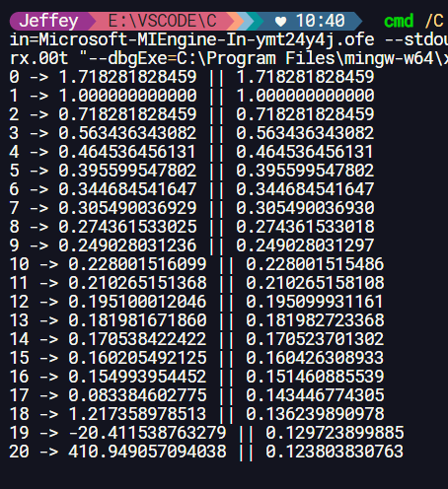Click left value 0.195100012046 in row 12
Screen dimensions: 448x489
tap(137, 302)
